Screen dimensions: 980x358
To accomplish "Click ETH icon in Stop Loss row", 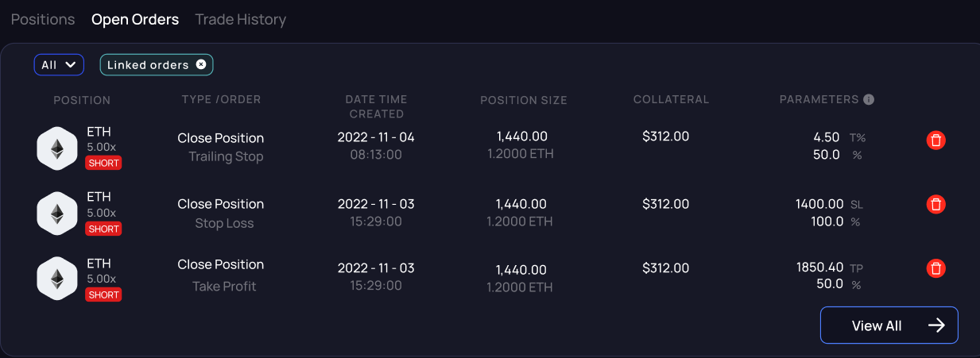I will [57, 214].
